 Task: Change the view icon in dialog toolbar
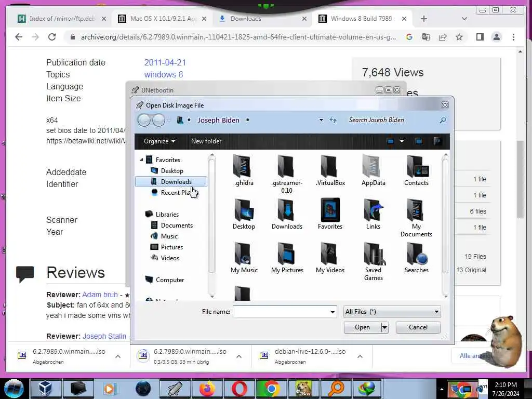(x=390, y=141)
